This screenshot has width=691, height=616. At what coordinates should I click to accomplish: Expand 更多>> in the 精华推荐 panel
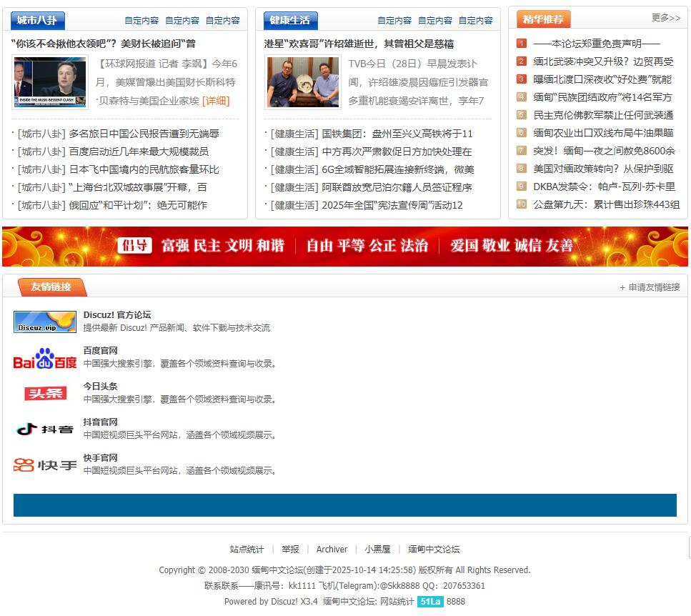[665, 18]
